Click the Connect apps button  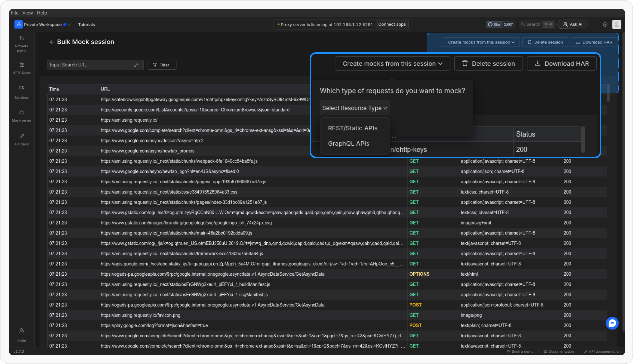[392, 25]
